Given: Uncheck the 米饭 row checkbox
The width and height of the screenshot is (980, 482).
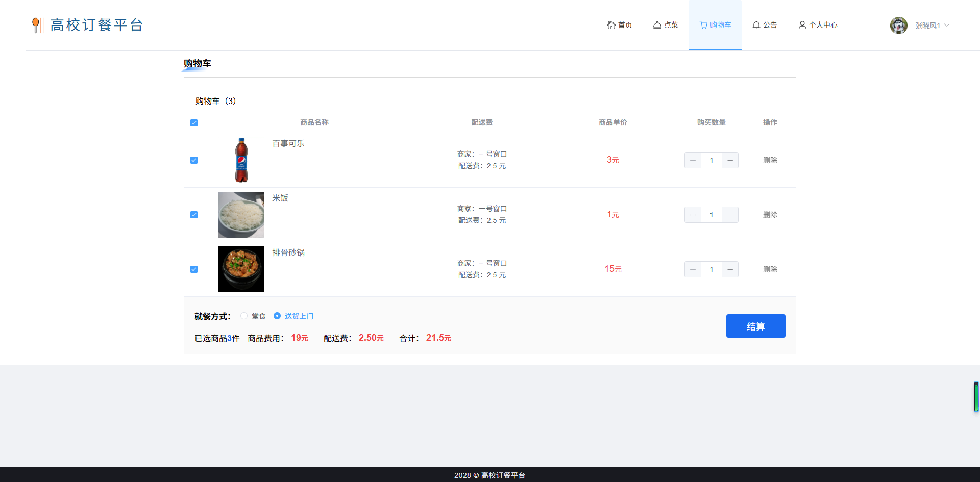Looking at the screenshot, I should (194, 215).
